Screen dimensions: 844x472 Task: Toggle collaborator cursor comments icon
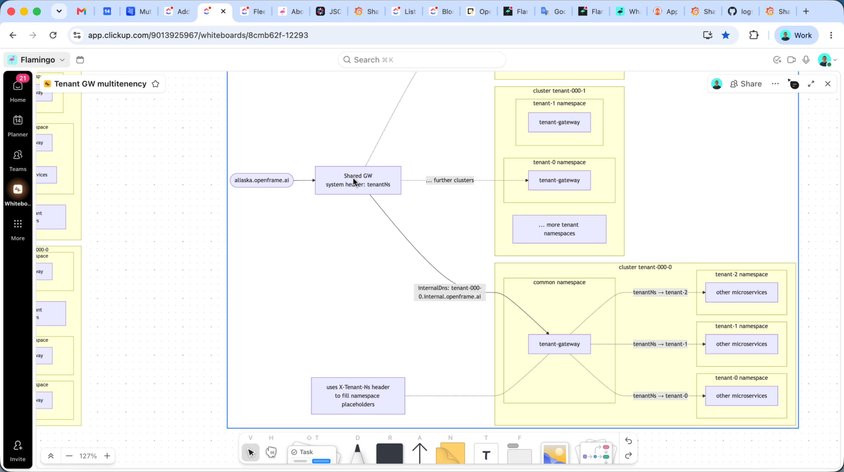(x=793, y=84)
